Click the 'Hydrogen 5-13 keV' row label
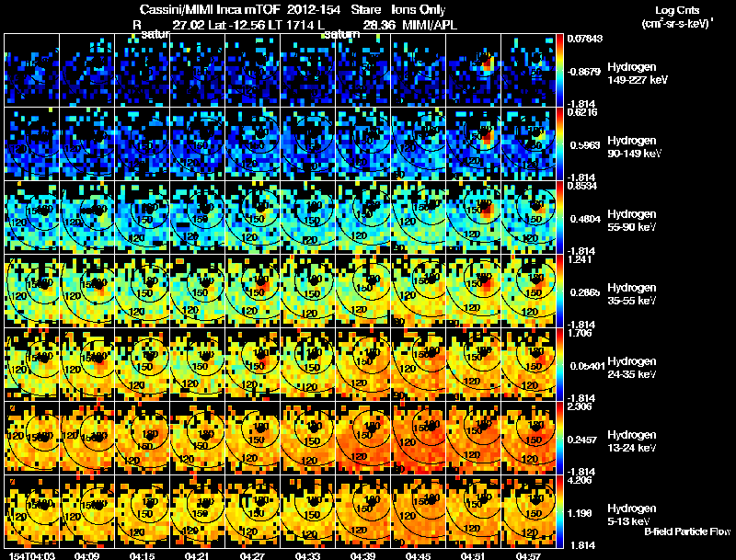The height and width of the screenshot is (560, 736). (631, 515)
